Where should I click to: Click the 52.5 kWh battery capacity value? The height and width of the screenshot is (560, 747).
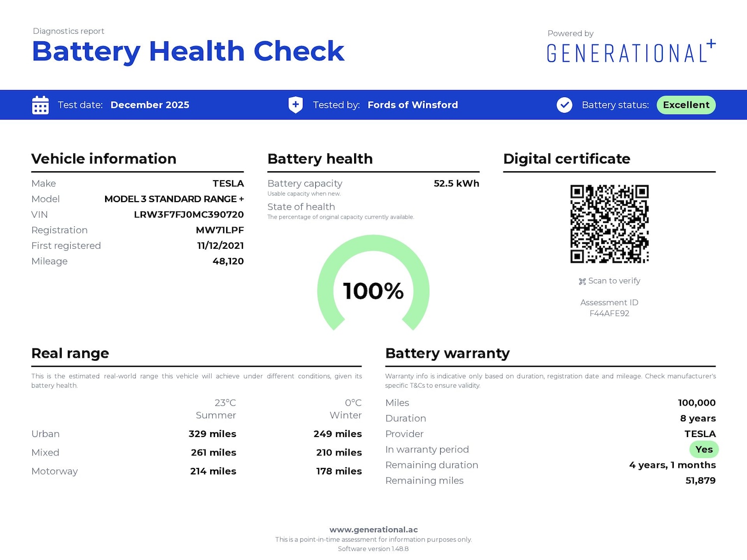456,183
